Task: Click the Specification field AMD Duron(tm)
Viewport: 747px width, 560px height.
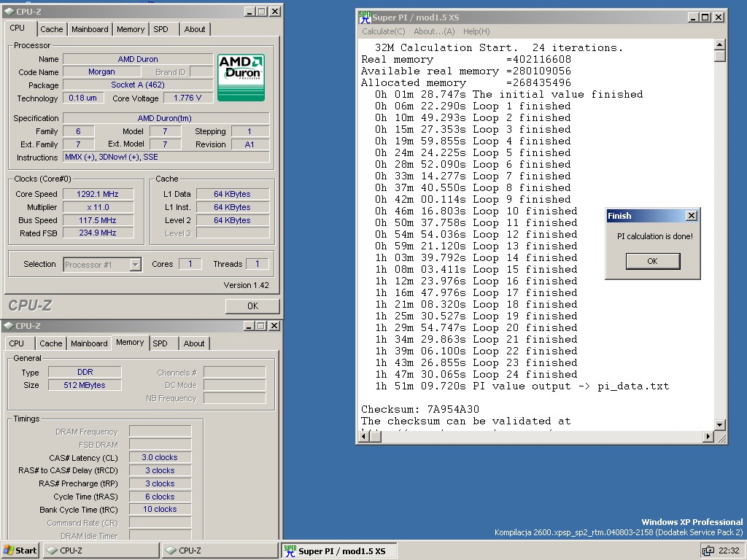Action: coord(166,118)
